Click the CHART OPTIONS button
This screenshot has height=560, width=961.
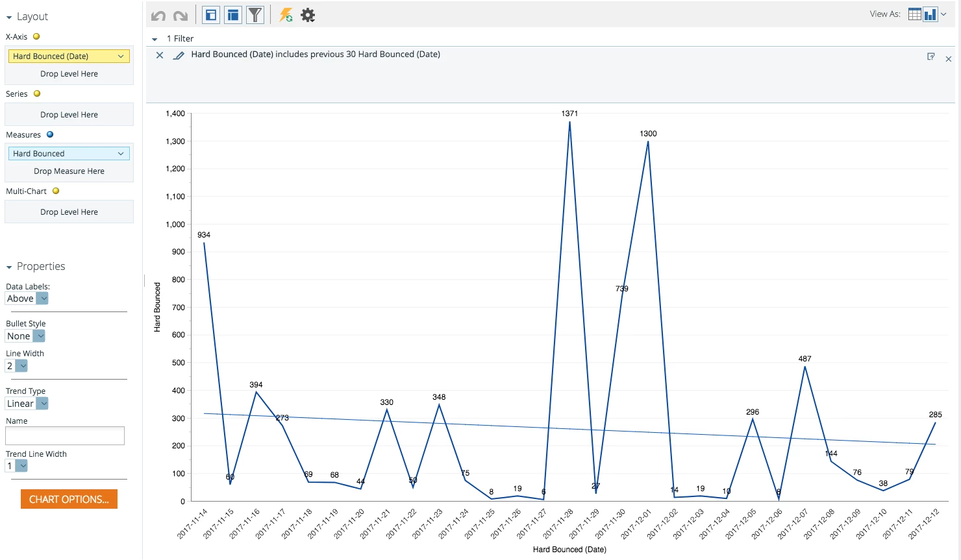[69, 499]
